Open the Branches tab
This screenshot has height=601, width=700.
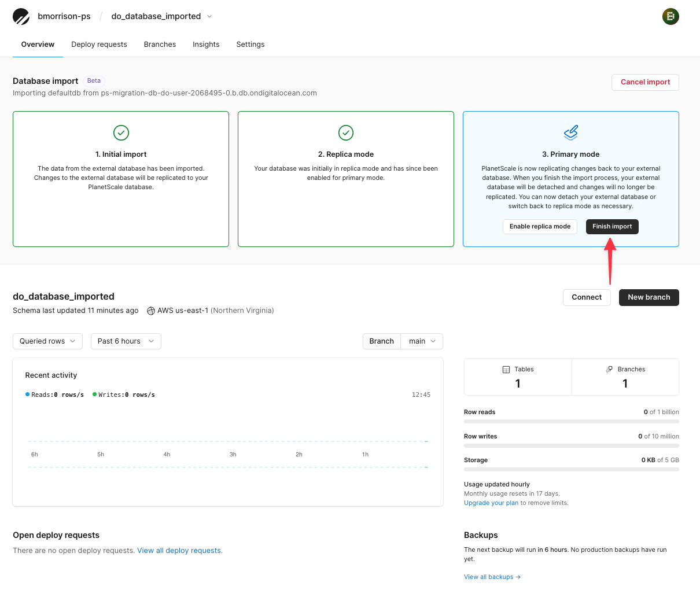[160, 45]
